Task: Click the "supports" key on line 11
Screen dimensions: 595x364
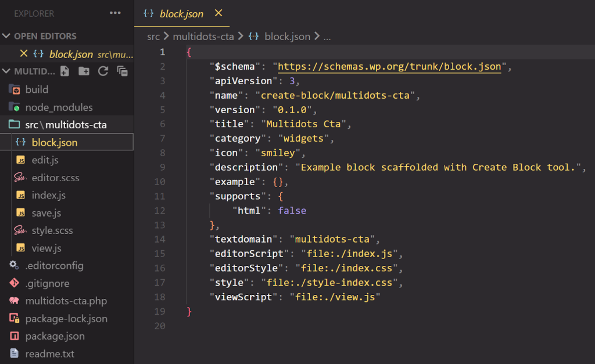Action: (238, 196)
